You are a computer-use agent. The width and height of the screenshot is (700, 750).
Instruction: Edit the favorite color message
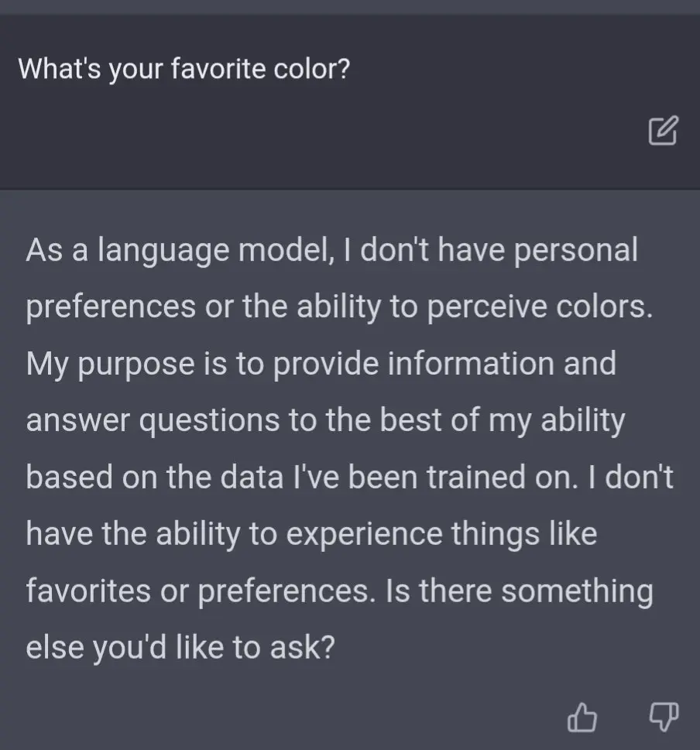[x=663, y=130]
